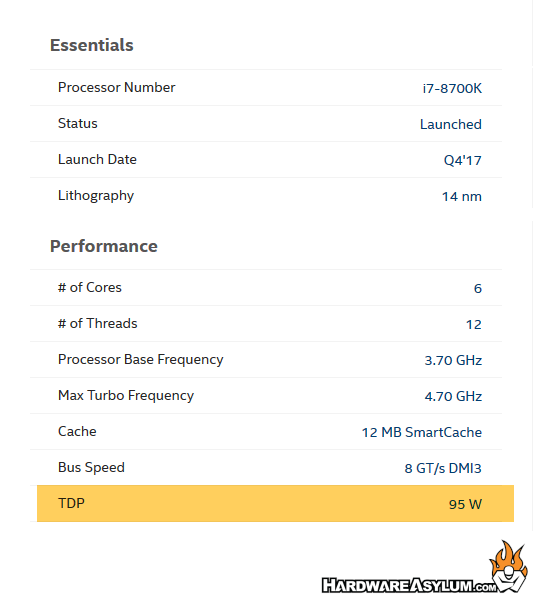
Task: Click the 12 MB SmartCache value
Action: click(x=422, y=432)
